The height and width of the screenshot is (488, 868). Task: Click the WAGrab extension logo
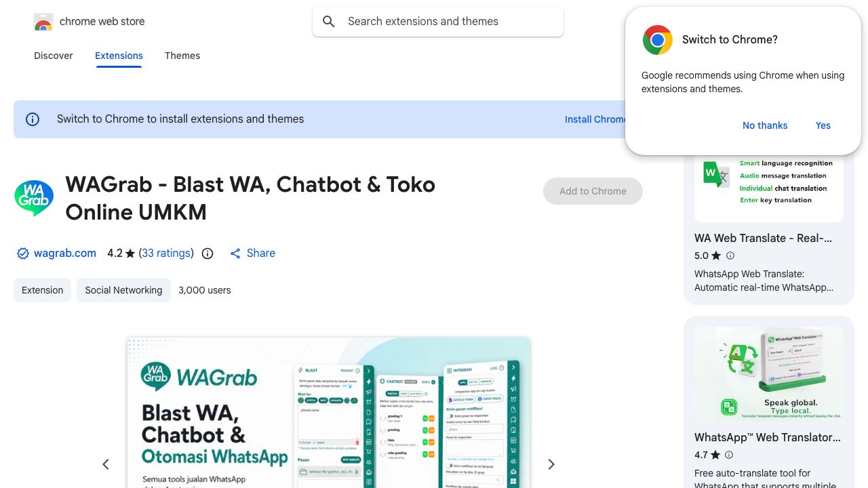coord(34,198)
